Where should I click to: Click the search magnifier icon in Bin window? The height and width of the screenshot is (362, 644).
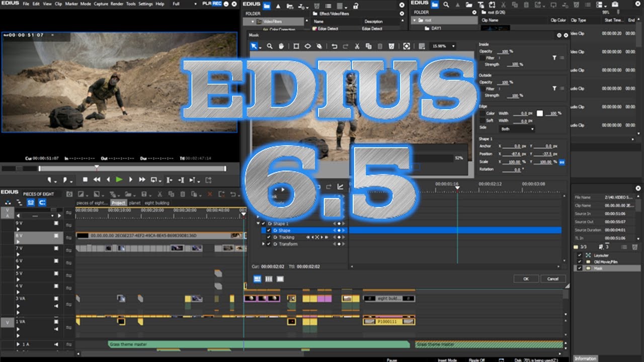[446, 5]
